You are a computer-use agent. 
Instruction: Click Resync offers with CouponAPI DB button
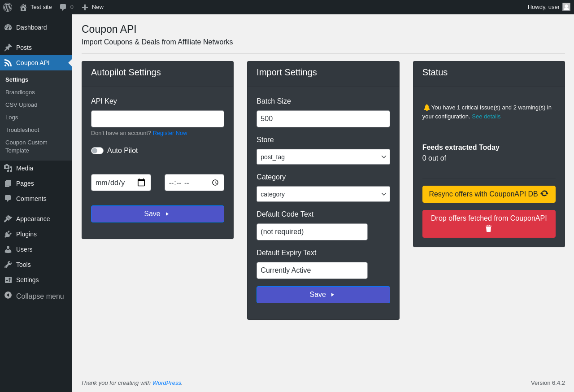point(488,194)
